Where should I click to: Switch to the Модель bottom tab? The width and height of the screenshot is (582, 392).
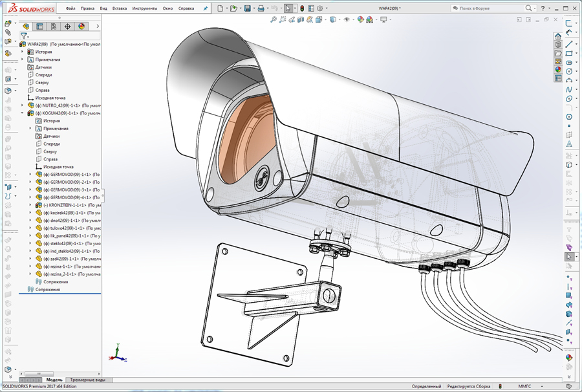pyautogui.click(x=54, y=380)
